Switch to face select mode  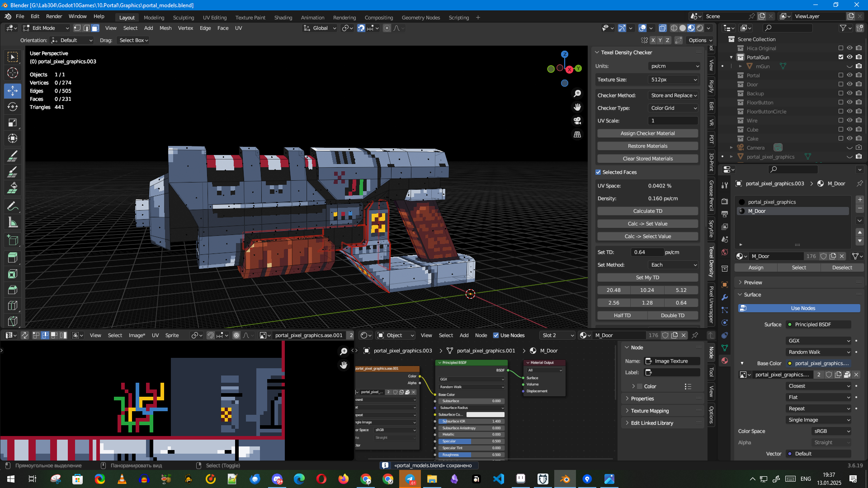[95, 28]
